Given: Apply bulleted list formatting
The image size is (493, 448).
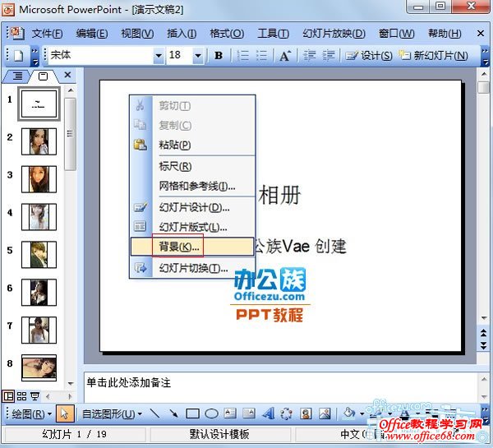Looking at the screenshot, I should pyautogui.click(x=261, y=56).
